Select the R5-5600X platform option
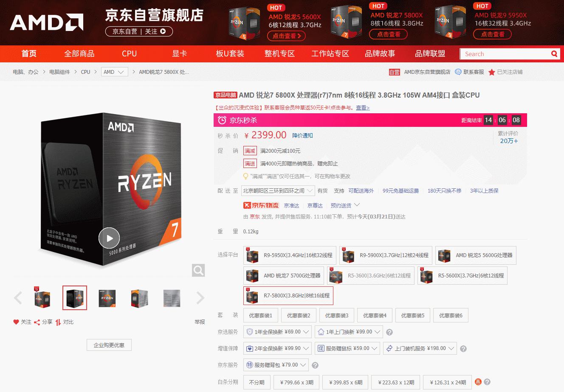The image size is (564, 392). pos(462,275)
